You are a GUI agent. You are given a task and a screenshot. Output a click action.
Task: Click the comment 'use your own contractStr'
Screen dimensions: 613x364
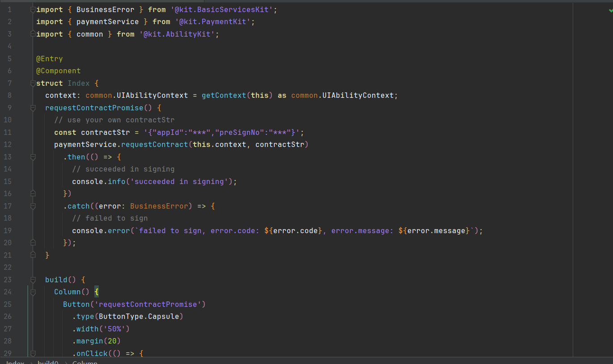click(114, 120)
